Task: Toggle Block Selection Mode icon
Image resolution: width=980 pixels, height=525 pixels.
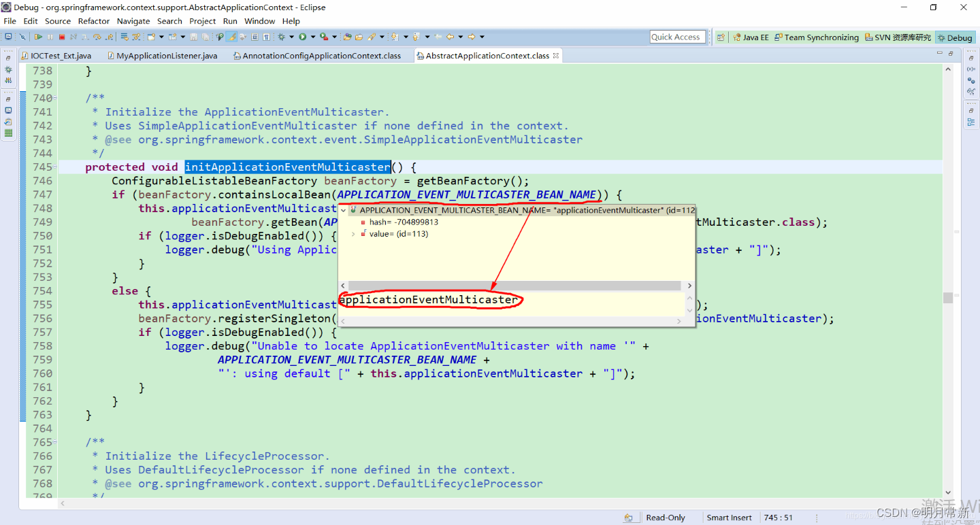Action: coord(255,37)
